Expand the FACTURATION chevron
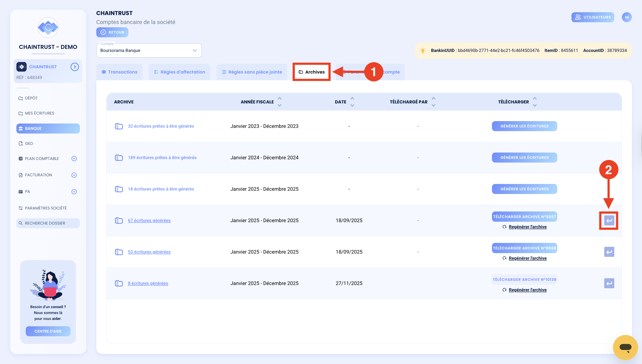This screenshot has width=642, height=364. [x=74, y=175]
